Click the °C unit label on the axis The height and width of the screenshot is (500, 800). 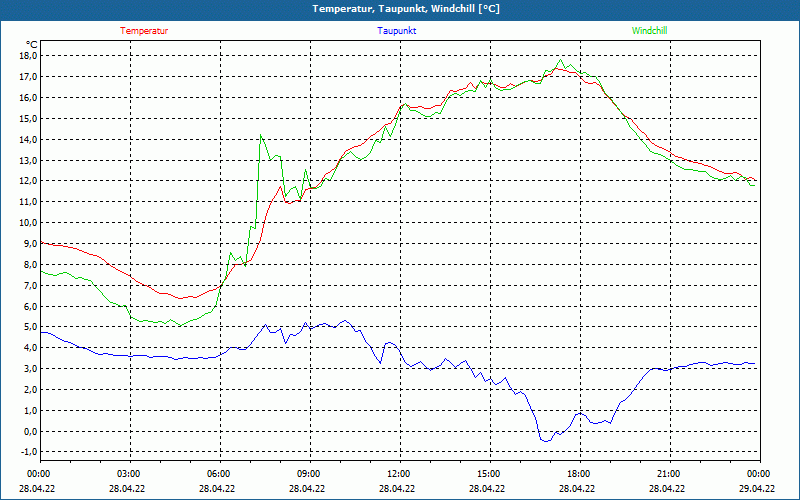(32, 45)
